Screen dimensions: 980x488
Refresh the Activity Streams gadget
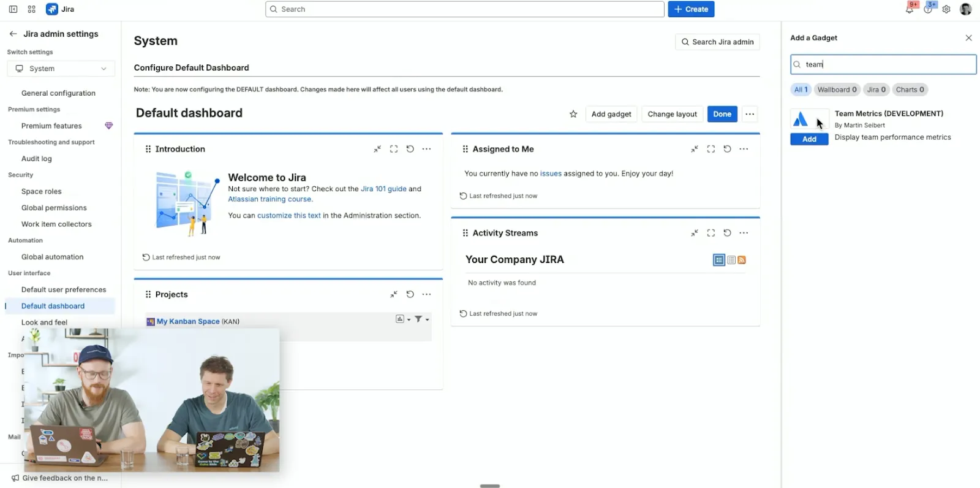[x=728, y=233]
